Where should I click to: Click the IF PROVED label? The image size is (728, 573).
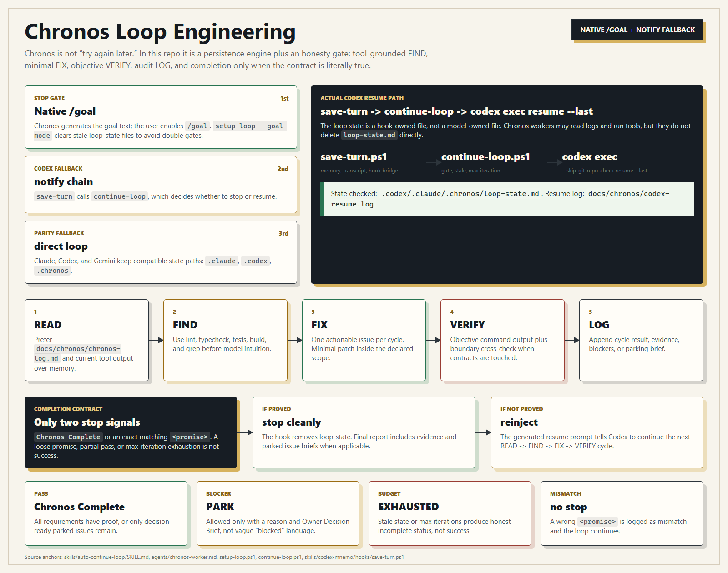[276, 409]
